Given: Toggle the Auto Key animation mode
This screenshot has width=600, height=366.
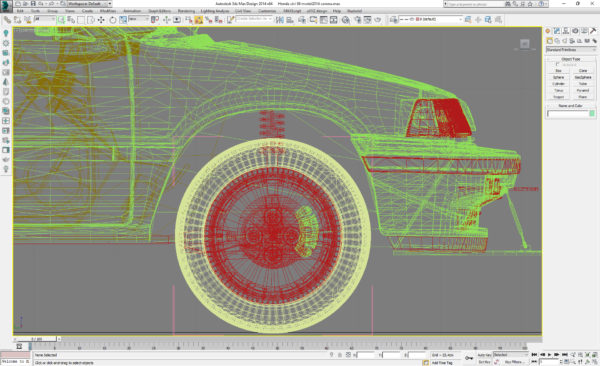Looking at the screenshot, I should (484, 355).
